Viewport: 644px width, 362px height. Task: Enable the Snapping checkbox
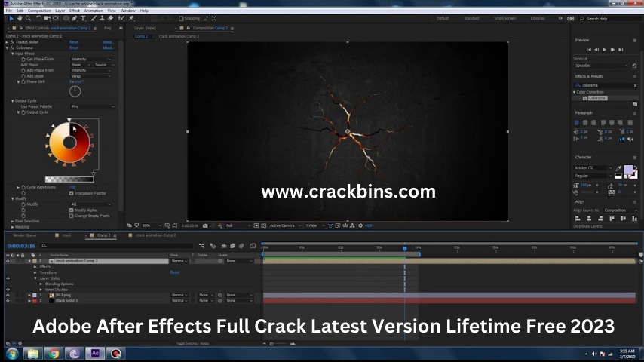point(181,19)
